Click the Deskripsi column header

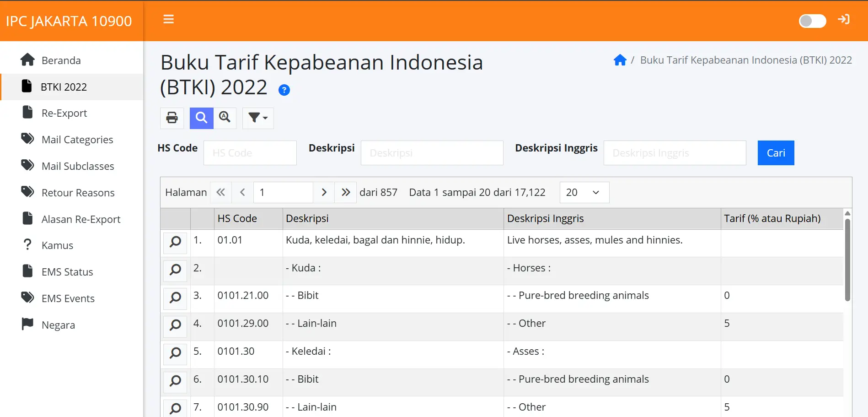pos(393,219)
